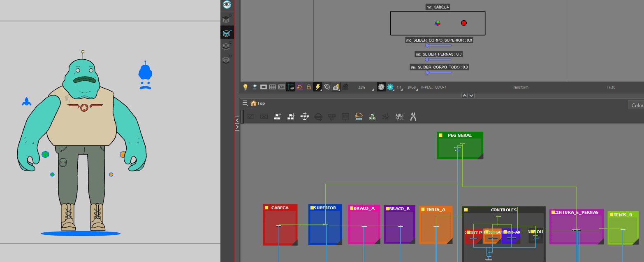Toggle the Overlay layer O icon
Image resolution: width=644 pixels, height=262 pixels.
click(x=226, y=19)
